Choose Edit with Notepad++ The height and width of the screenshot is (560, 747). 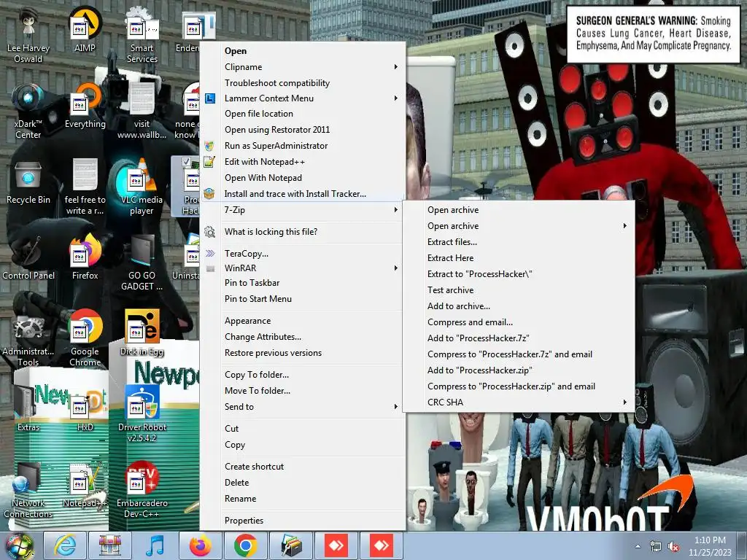pos(303,162)
